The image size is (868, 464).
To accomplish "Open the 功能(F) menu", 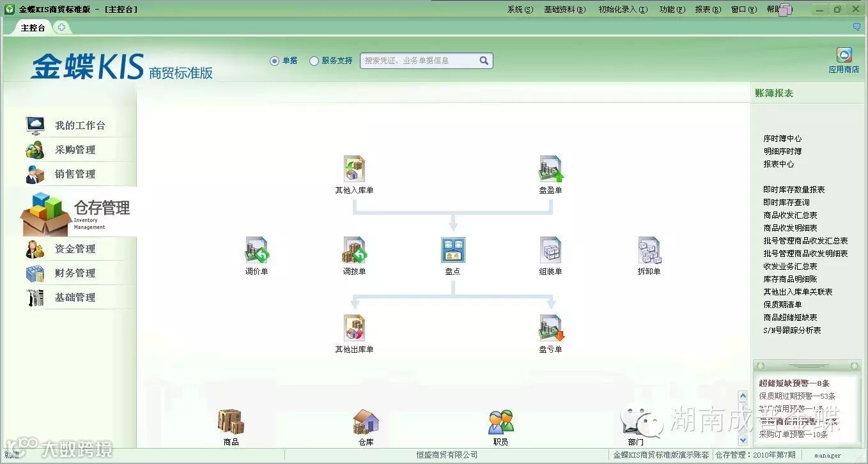I will 672,10.
